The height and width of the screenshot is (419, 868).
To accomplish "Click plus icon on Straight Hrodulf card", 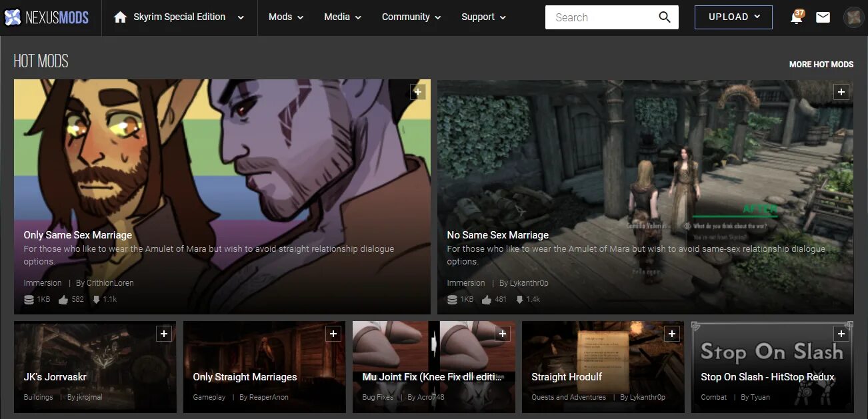I will pyautogui.click(x=672, y=334).
